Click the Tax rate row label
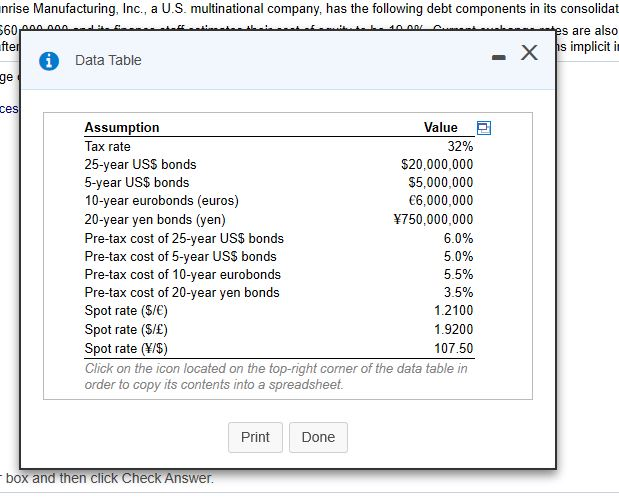The width and height of the screenshot is (619, 498). tap(107, 147)
